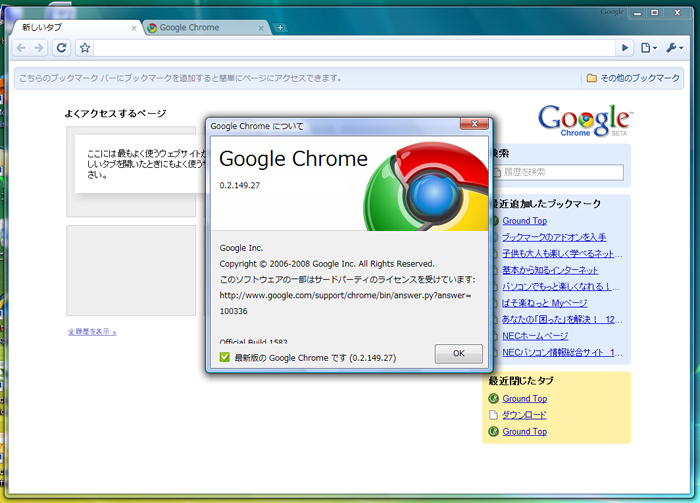Click the Google Chrome BETA logo
Viewport: 700px width, 503px height.
coord(585,121)
